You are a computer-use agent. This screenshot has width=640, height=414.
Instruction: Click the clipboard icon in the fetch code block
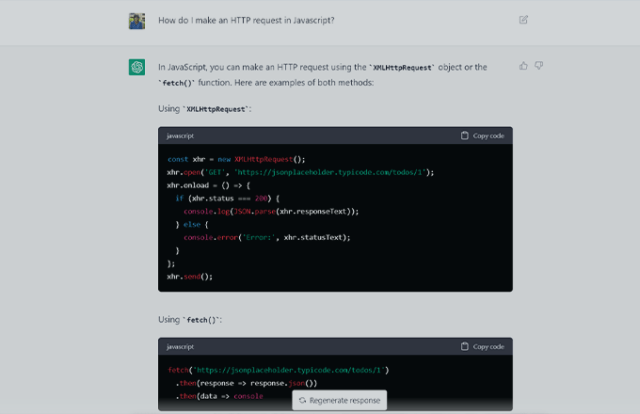coord(464,346)
